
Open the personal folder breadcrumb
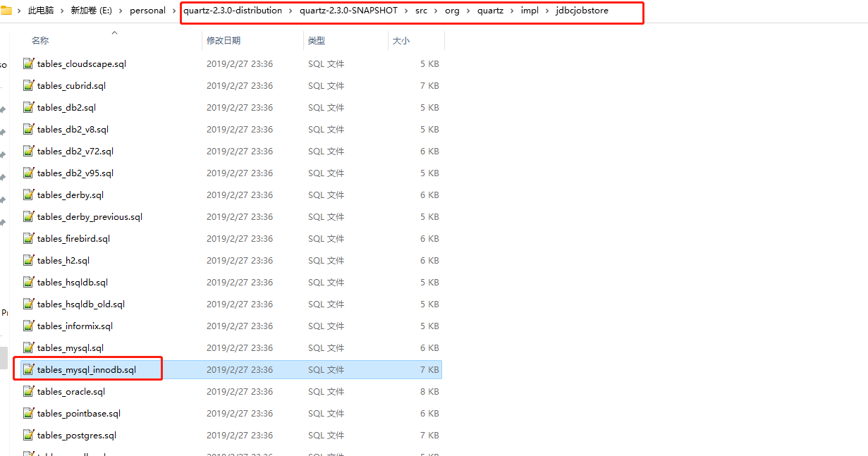coord(147,11)
